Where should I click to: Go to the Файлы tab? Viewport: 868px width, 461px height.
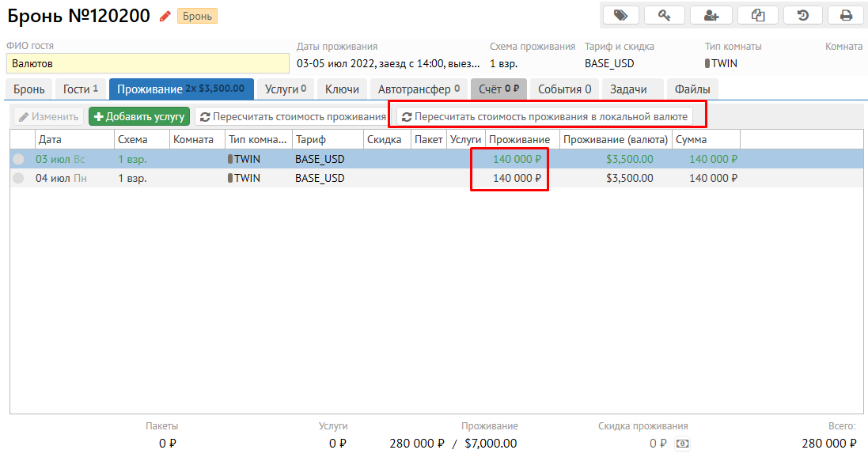[x=692, y=89]
